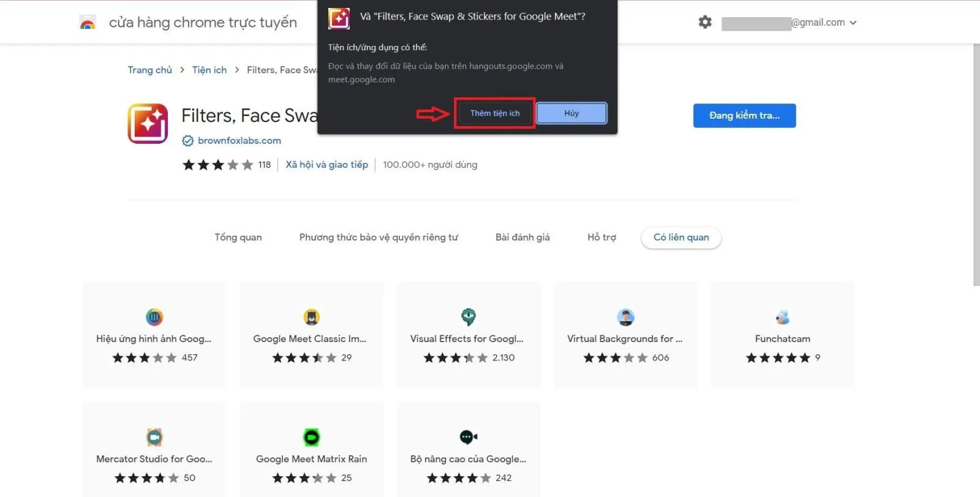Click the 118 ratings star row
The height and width of the screenshot is (497, 980).
(x=218, y=165)
